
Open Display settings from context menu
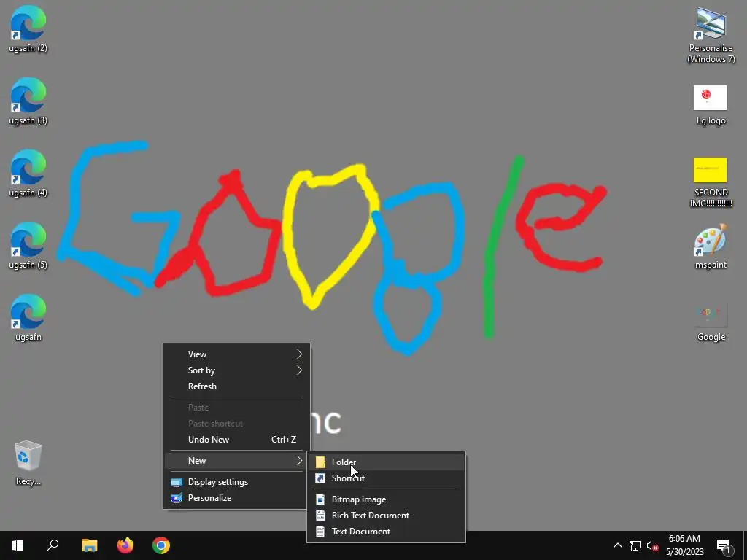(x=237, y=482)
